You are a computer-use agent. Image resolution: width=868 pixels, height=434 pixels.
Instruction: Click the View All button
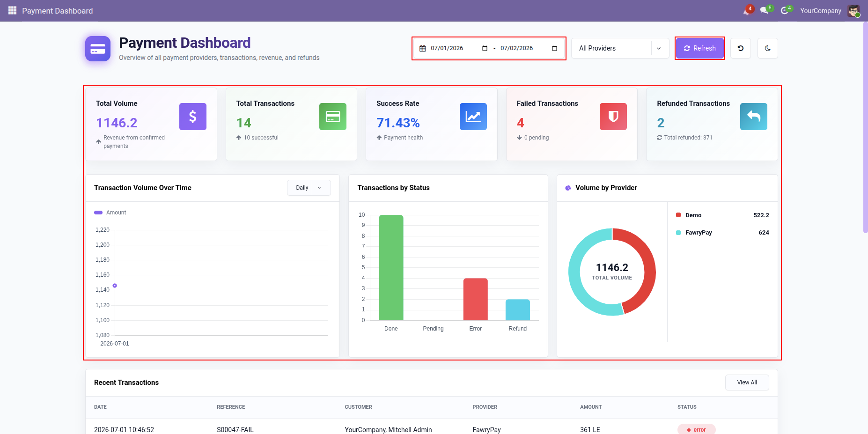[x=747, y=383]
